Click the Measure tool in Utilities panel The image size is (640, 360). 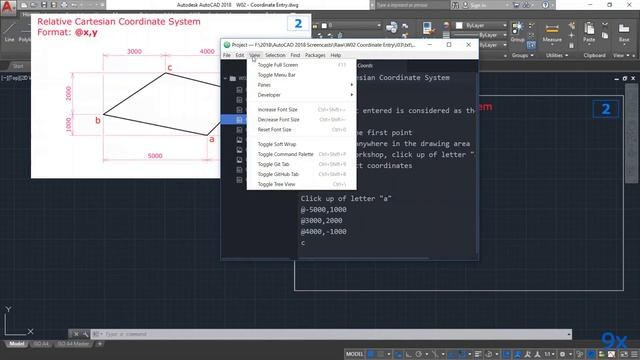552,33
